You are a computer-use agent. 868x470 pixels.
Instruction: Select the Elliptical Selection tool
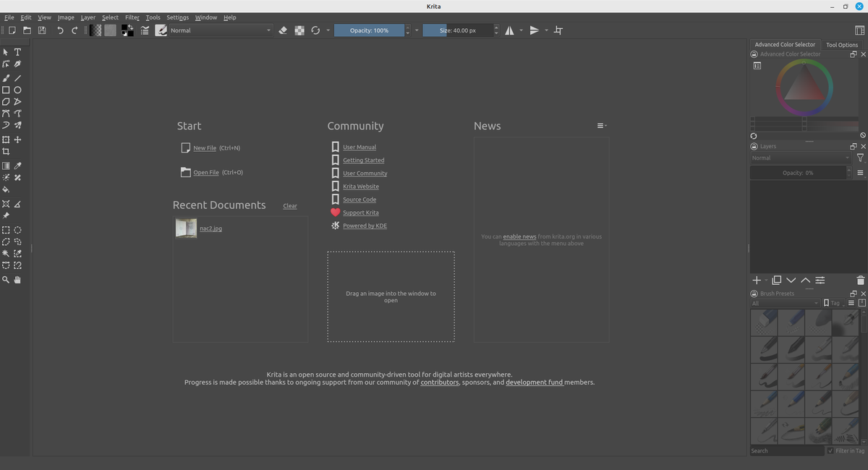[x=17, y=230]
